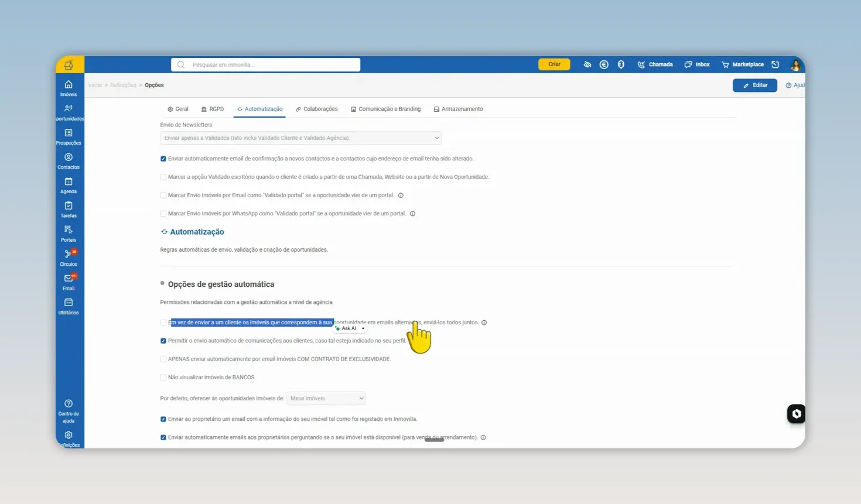Screen dimensions: 861x504
Task: Enable 'APENAS enviar... CONTRATO DE EXCLUSIVIDADE' checkbox
Action: coord(163,359)
